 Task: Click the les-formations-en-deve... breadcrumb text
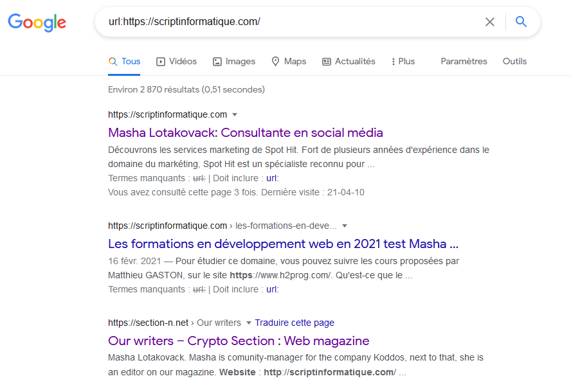(x=286, y=226)
